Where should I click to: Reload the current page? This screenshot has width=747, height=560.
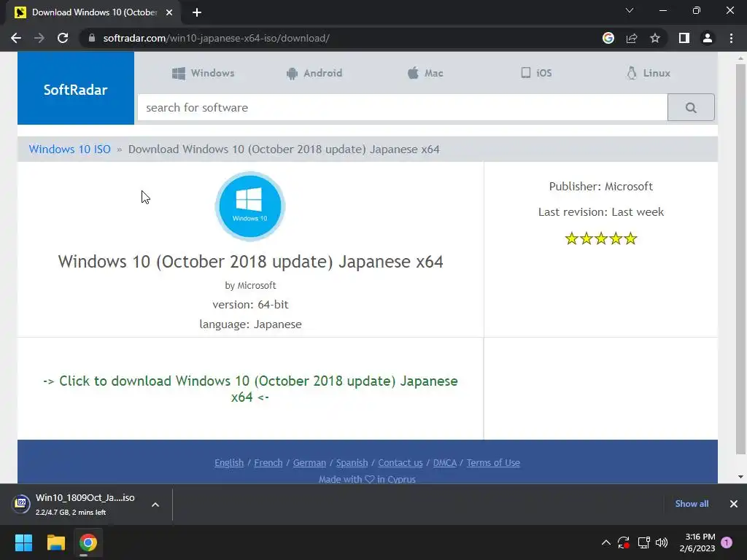[x=63, y=38]
